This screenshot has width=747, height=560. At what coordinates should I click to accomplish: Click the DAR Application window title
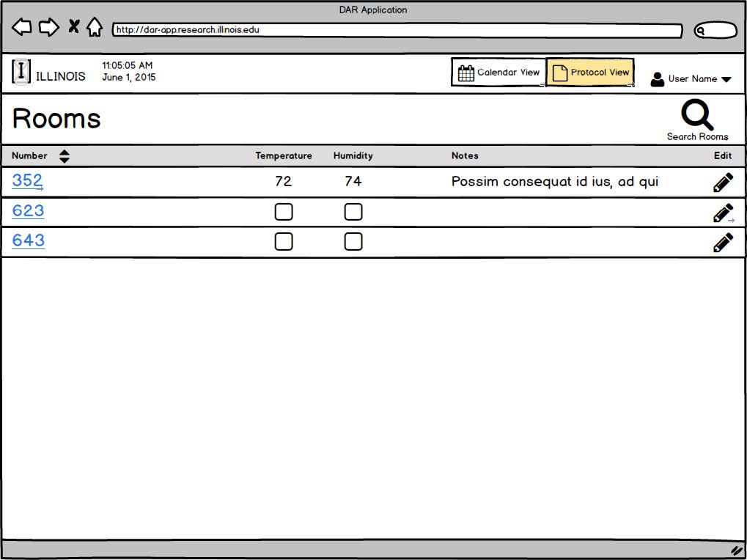pos(373,10)
